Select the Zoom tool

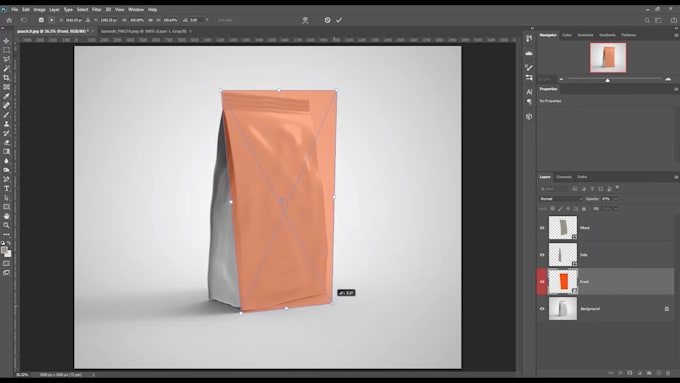pyautogui.click(x=6, y=225)
